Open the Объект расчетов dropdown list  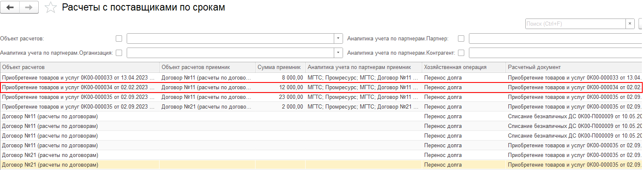338,39
